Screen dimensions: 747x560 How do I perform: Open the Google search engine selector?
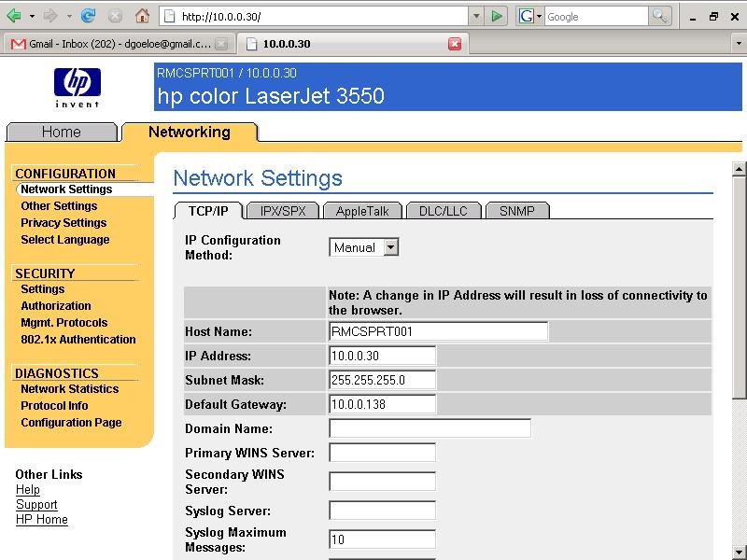529,17
